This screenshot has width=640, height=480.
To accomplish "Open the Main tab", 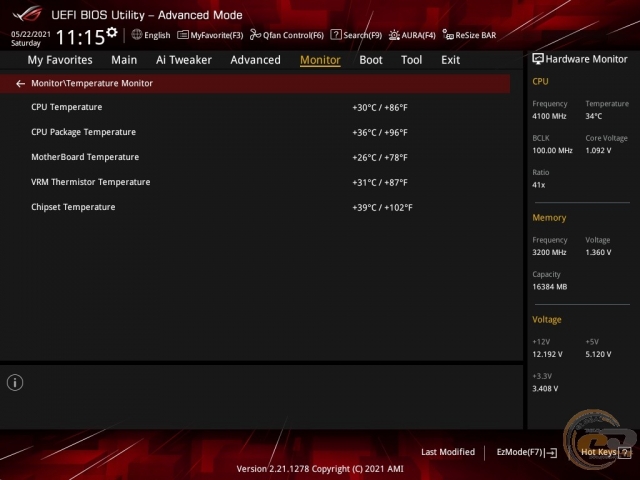I will [124, 60].
